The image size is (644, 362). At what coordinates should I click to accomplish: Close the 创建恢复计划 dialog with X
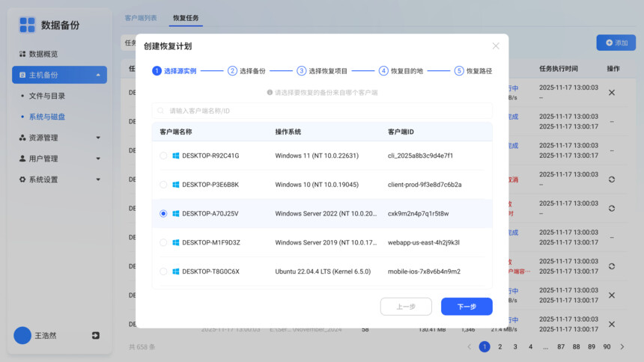[x=496, y=46]
